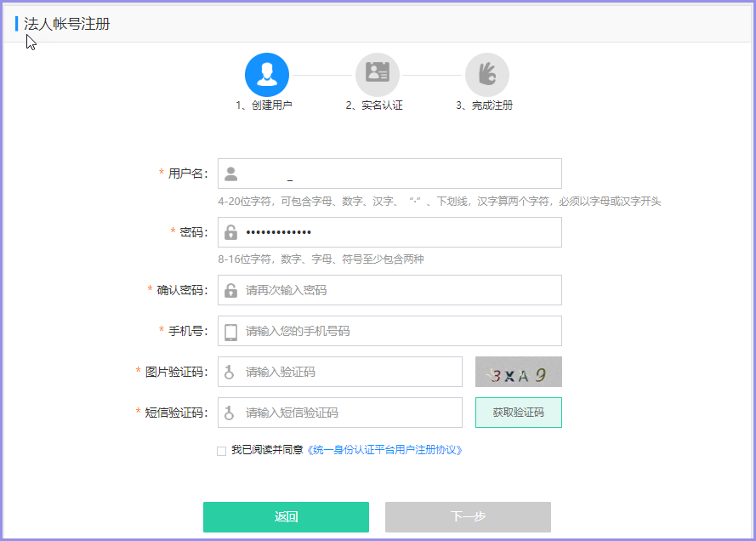Select the 3、完成注册 step label
Image resolution: width=756 pixels, height=541 pixels.
[x=484, y=105]
